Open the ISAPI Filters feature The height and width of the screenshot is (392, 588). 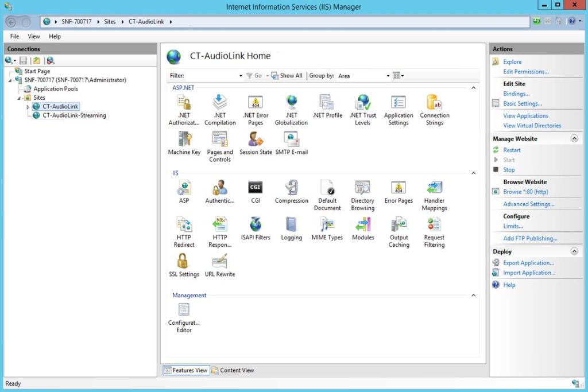pyautogui.click(x=256, y=228)
